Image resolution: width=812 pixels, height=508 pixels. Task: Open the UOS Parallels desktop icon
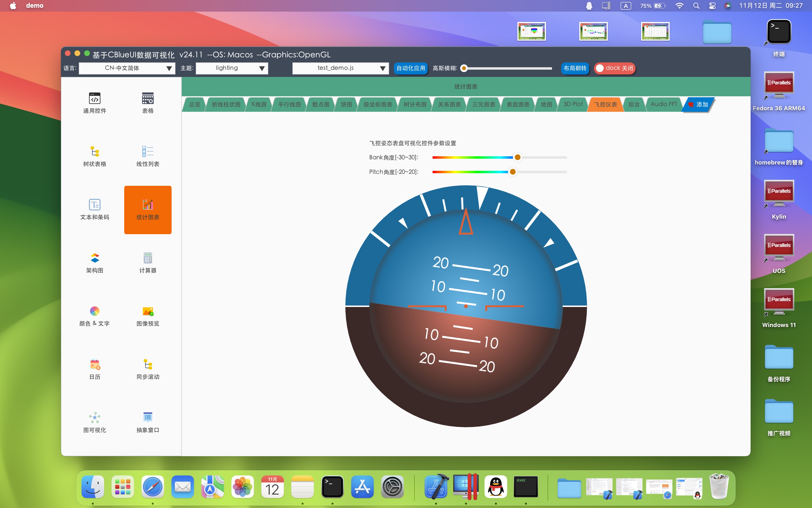coord(779,254)
